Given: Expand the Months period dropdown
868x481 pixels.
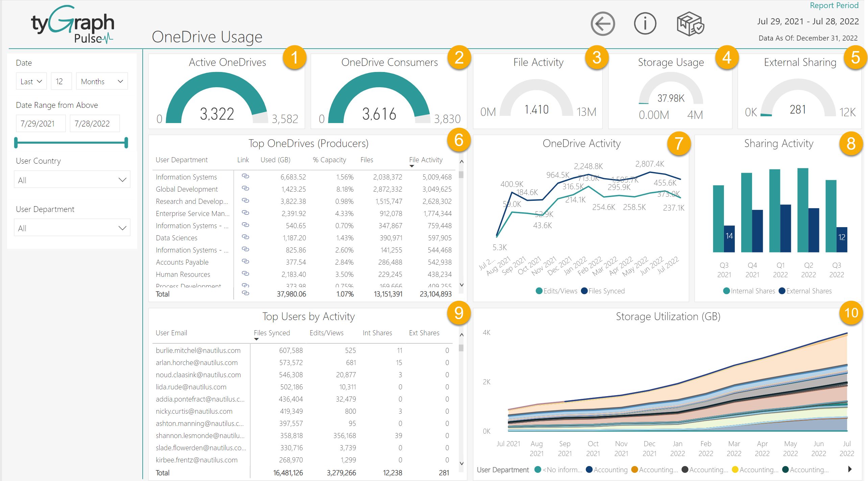Looking at the screenshot, I should click(x=102, y=81).
